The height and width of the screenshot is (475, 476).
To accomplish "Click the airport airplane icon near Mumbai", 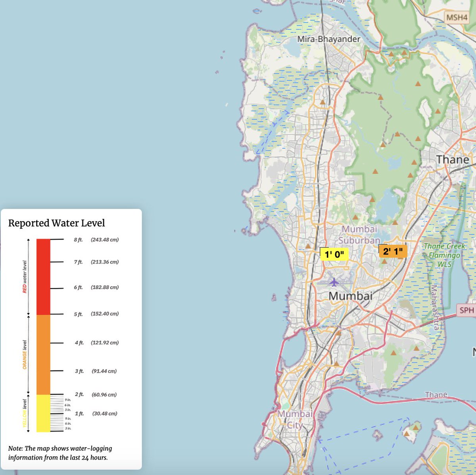I will click(x=334, y=281).
